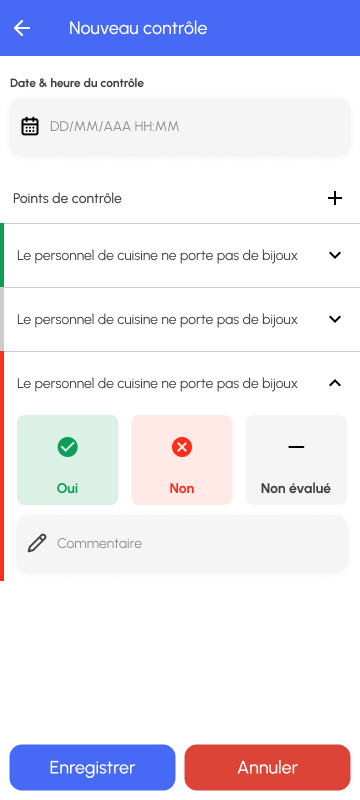
Task: Click the Annuler button
Action: (x=267, y=767)
